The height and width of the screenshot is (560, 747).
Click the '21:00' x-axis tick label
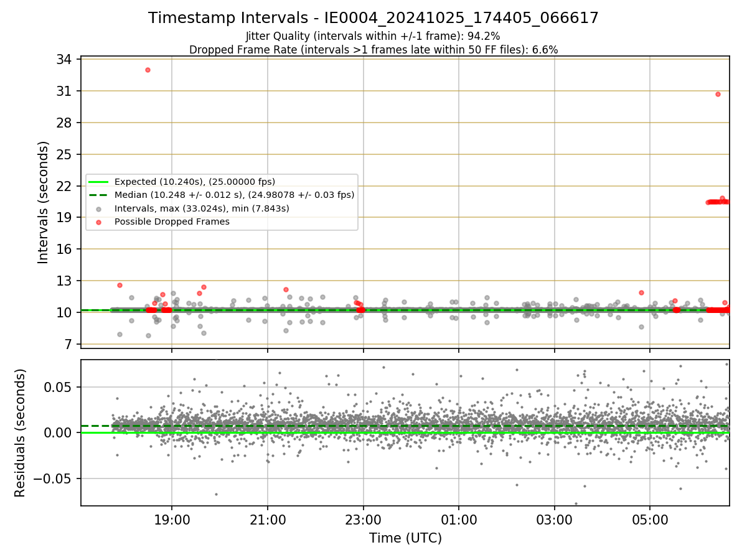coord(268,519)
